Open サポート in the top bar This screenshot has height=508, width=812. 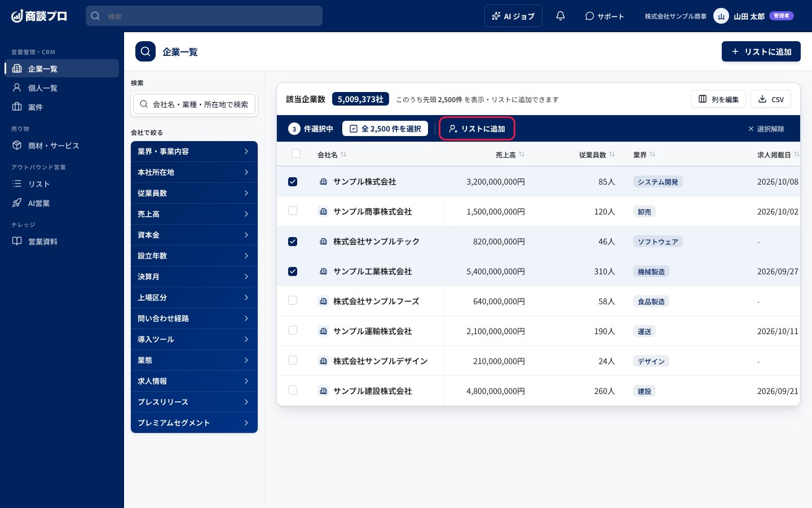[604, 16]
